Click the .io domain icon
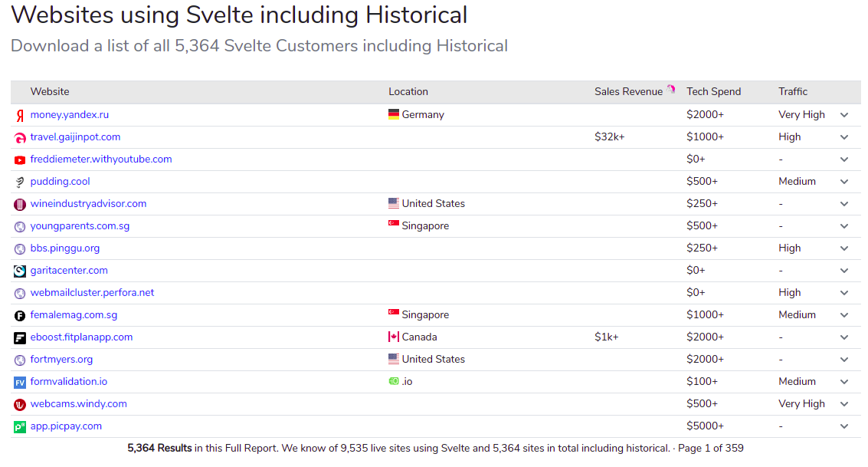Screen dimensions: 868x467 pos(394,381)
